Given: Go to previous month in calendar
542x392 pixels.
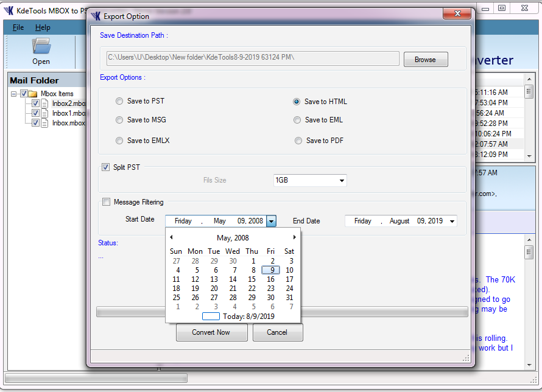Looking at the screenshot, I should (171, 237).
